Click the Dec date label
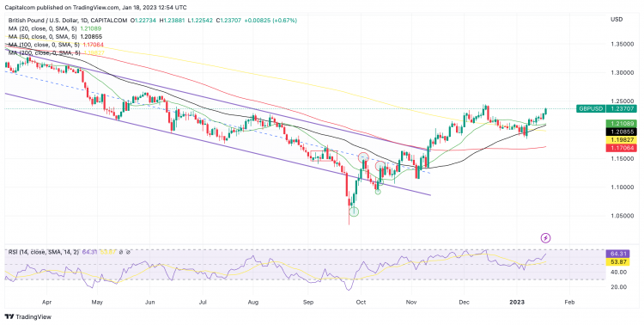 (464, 303)
